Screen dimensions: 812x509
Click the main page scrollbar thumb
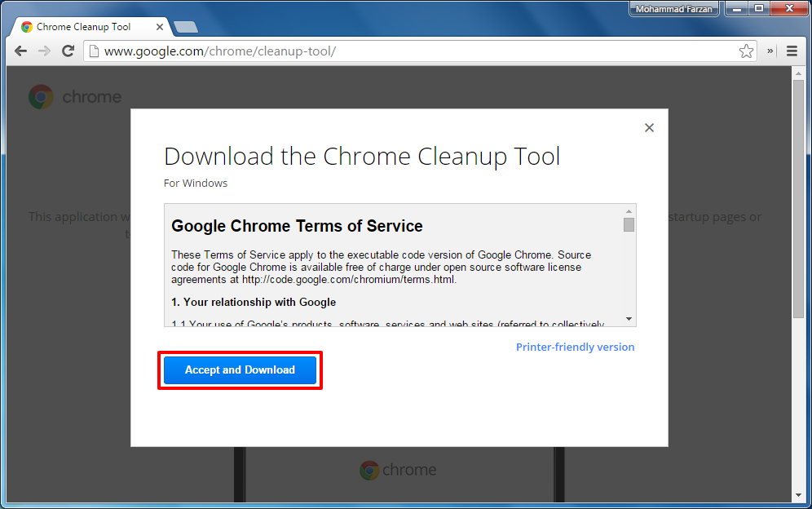coord(798,198)
